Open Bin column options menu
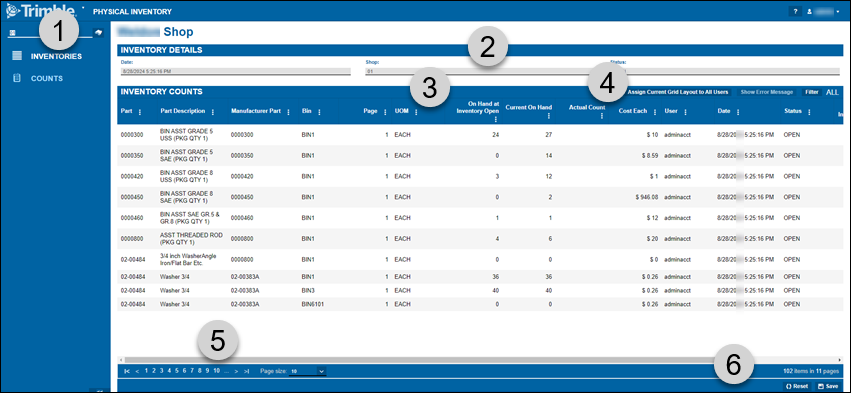This screenshot has height=393, width=851. click(x=319, y=112)
